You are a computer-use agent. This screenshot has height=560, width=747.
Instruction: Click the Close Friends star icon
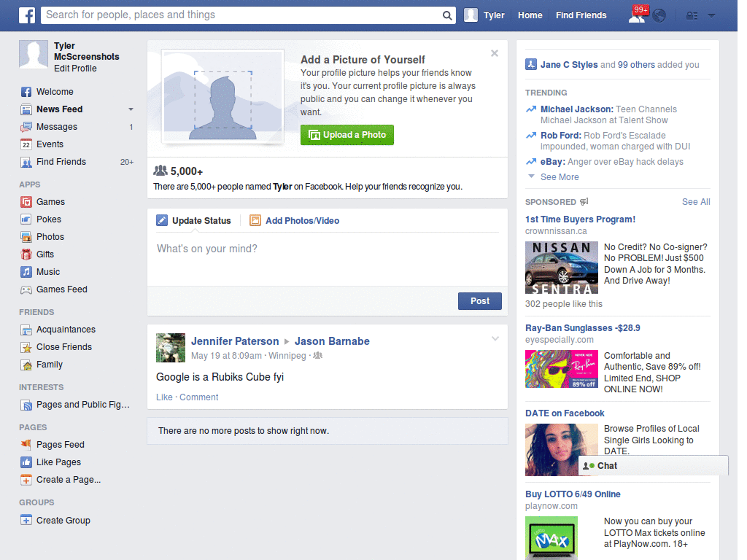click(26, 347)
